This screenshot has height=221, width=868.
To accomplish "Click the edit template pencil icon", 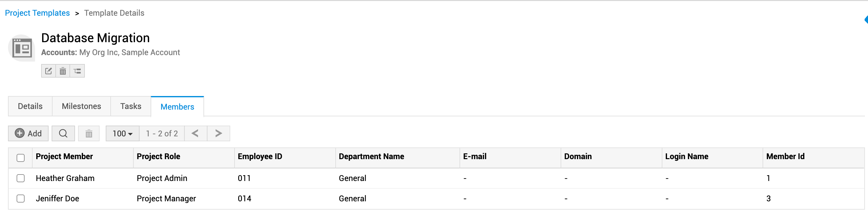I will [x=49, y=71].
